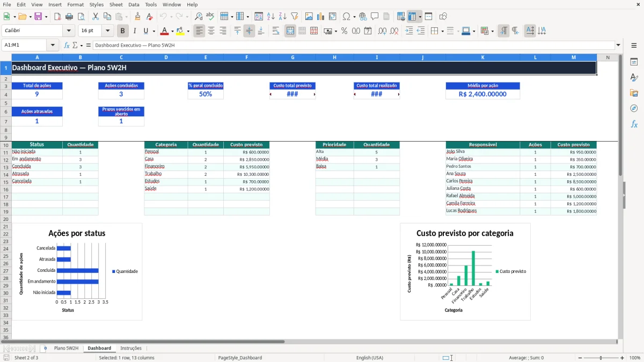Open the Freeze Rows and Columns dropdown arrow
644x362 pixels.
[x=420, y=17]
